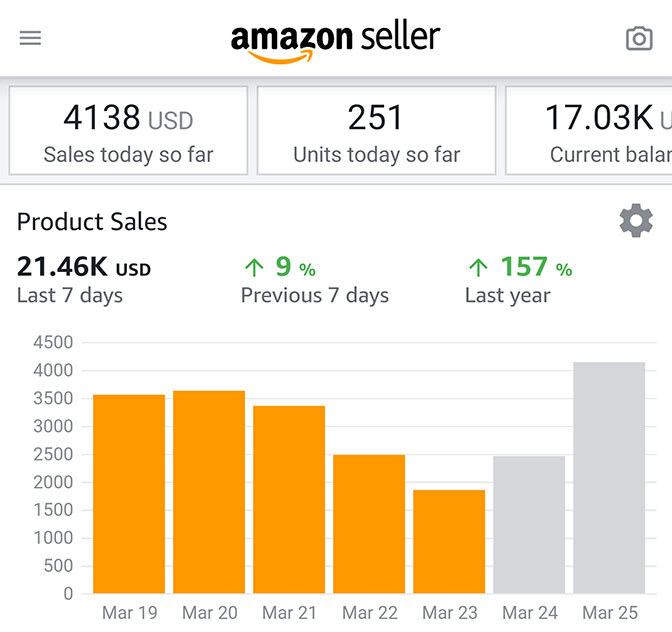
Task: Tap the camera scan icon
Action: tap(638, 38)
